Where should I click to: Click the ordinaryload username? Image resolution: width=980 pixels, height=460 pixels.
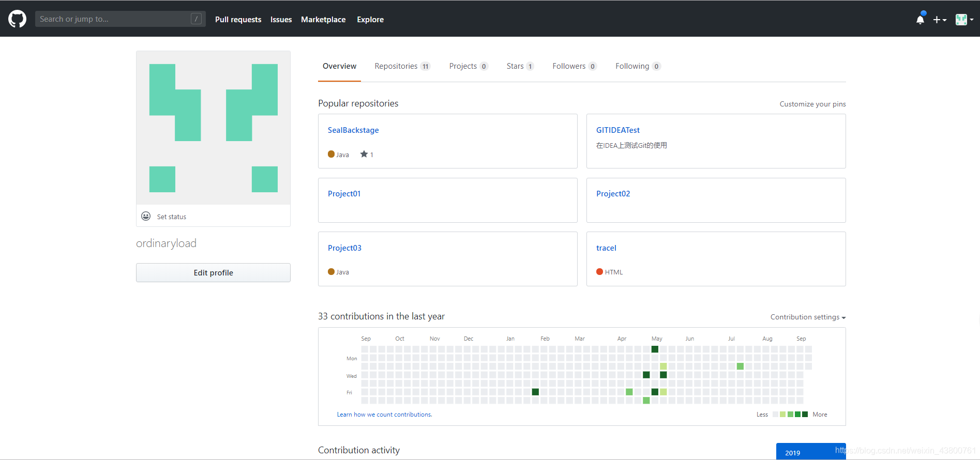point(166,243)
